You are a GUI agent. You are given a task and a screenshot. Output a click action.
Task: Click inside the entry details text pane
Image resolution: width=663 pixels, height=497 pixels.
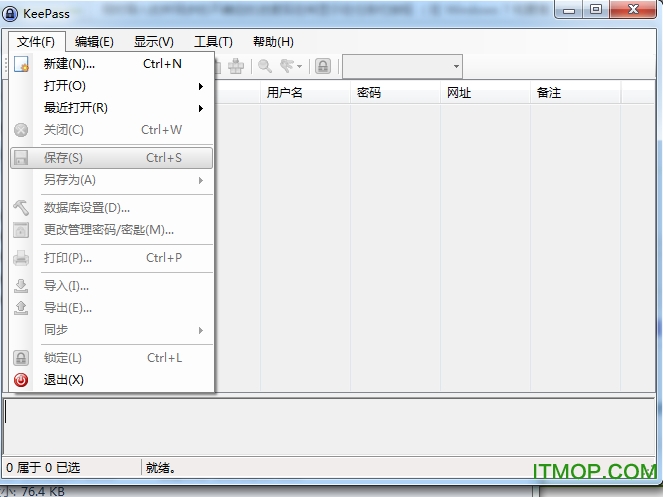coord(329,426)
